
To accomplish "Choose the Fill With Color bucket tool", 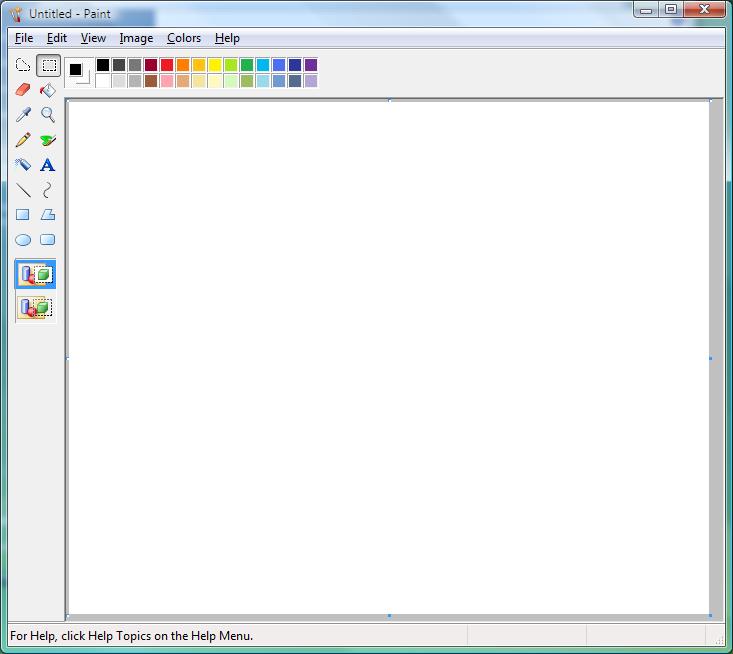I will [x=47, y=90].
